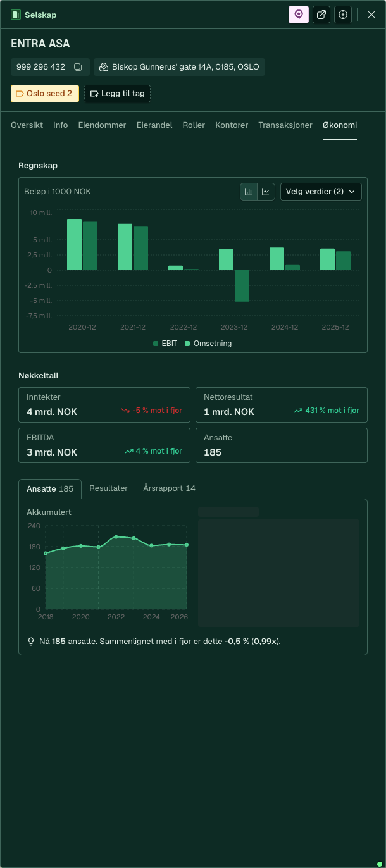This screenshot has width=386, height=868.
Task: Click the address map marker icon
Action: (104, 67)
